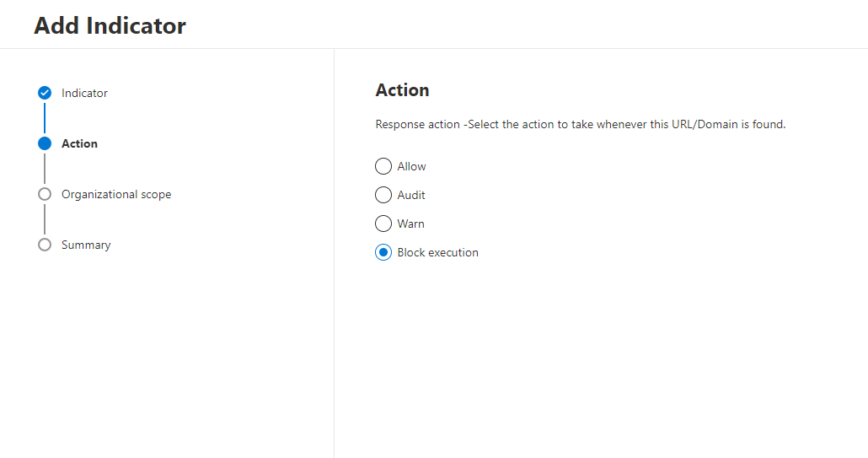This screenshot has width=868, height=458.
Task: Click the active Action step circle
Action: [x=45, y=143]
